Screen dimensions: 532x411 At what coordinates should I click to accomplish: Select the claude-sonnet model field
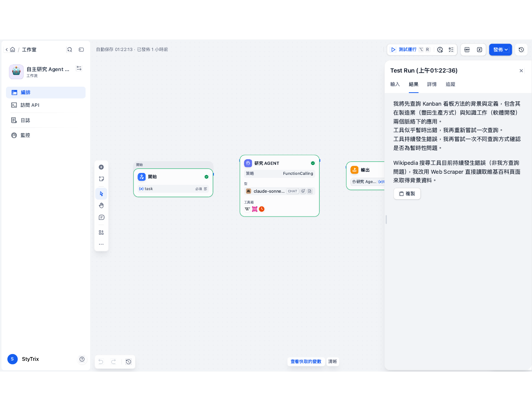[x=279, y=191]
